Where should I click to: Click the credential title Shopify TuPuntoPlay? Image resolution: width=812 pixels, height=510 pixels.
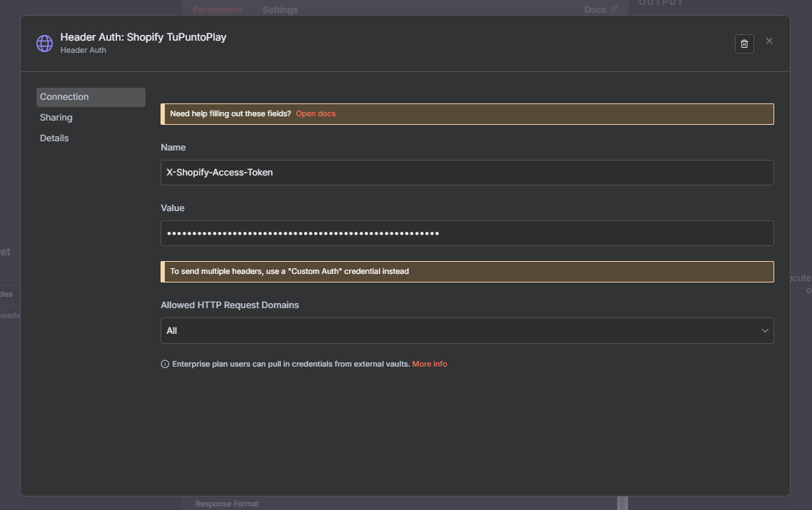143,37
